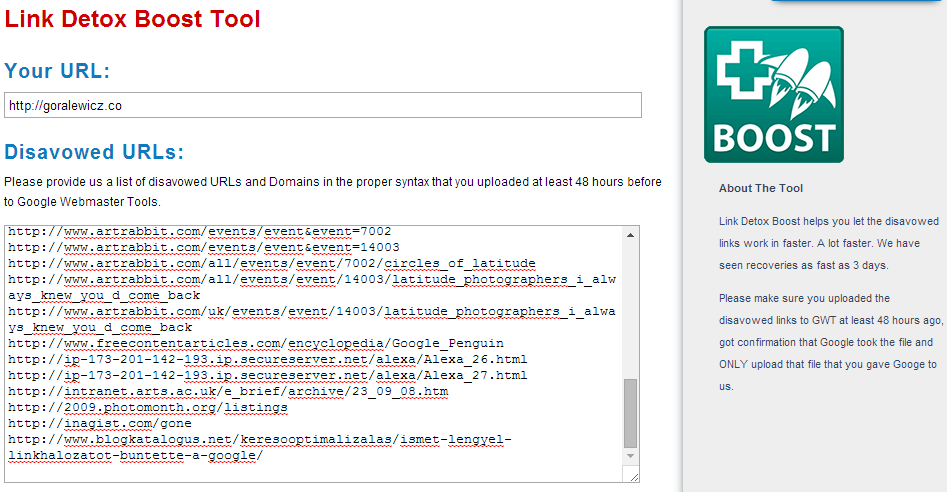Click the intranet.arts.ac.uk URL line
The width and height of the screenshot is (947, 492).
pyautogui.click(x=228, y=392)
